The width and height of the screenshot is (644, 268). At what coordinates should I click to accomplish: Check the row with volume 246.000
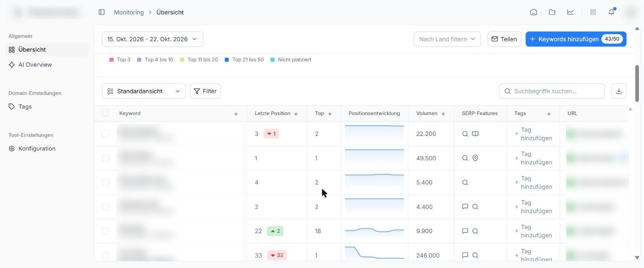[x=105, y=255]
